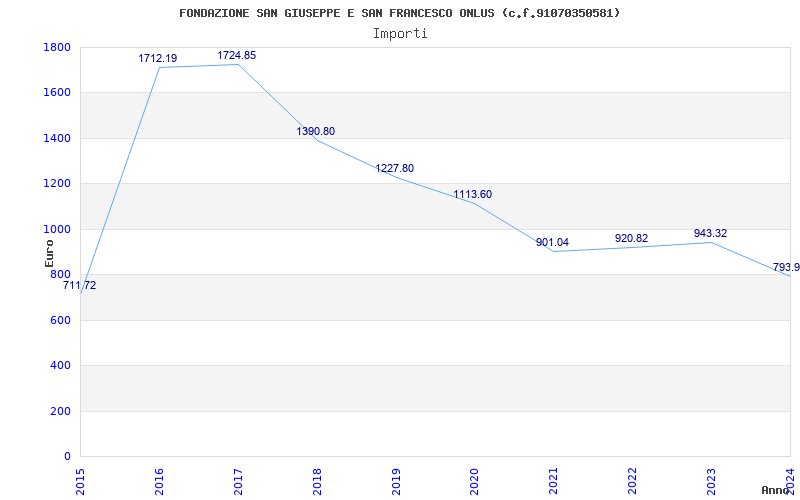Select the 920.82 data label

tap(632, 238)
